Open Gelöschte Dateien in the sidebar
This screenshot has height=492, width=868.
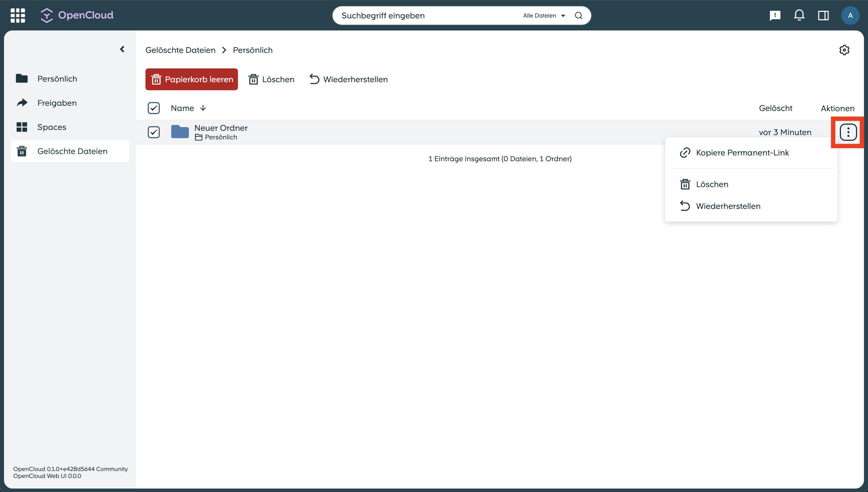[70, 151]
